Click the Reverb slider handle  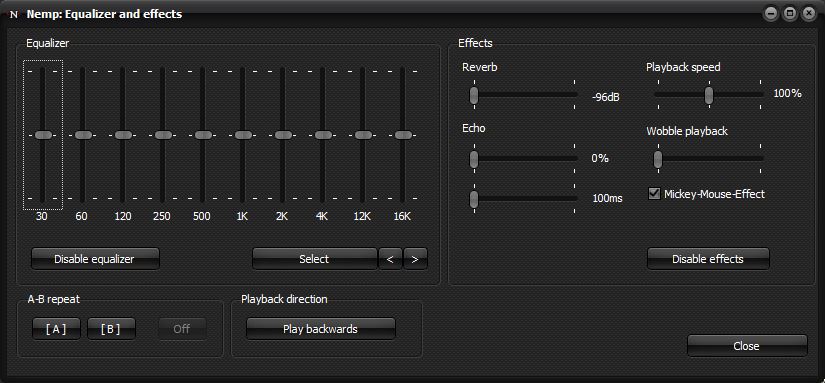coord(474,95)
